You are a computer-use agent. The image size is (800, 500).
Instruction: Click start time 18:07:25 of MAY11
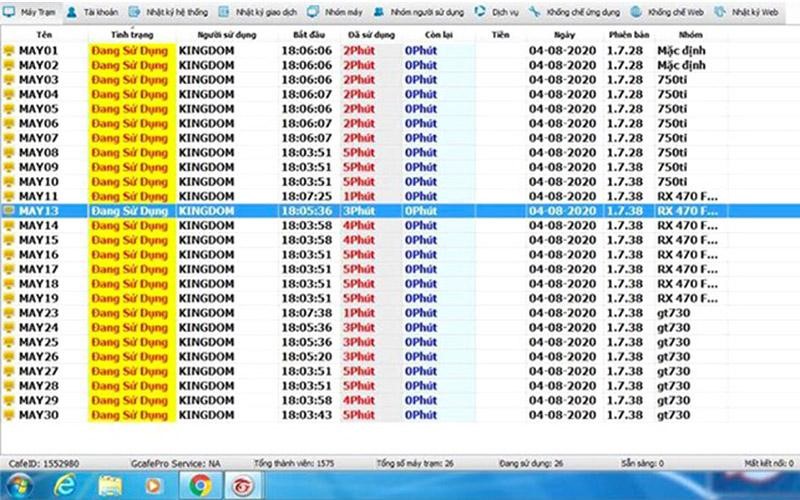[307, 196]
